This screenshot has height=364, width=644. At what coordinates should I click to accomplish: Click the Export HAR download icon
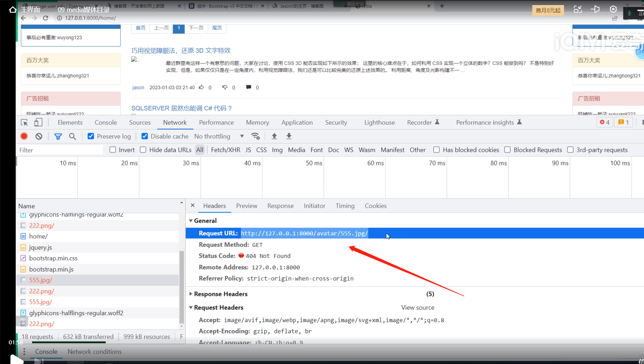(289, 136)
